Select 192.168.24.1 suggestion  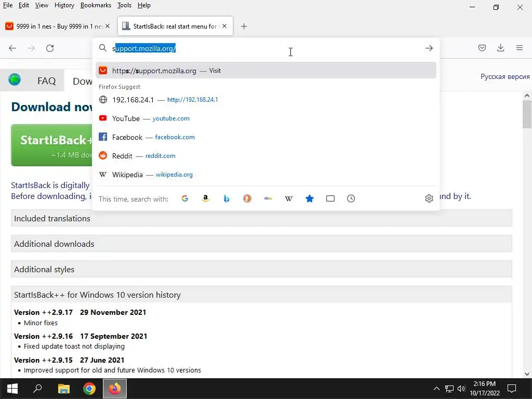pyautogui.click(x=266, y=99)
